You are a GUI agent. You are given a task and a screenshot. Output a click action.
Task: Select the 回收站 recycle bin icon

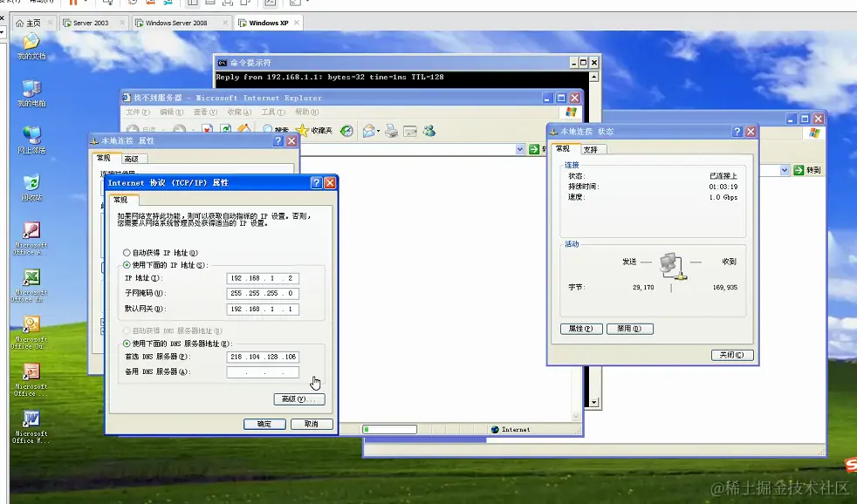tap(31, 187)
